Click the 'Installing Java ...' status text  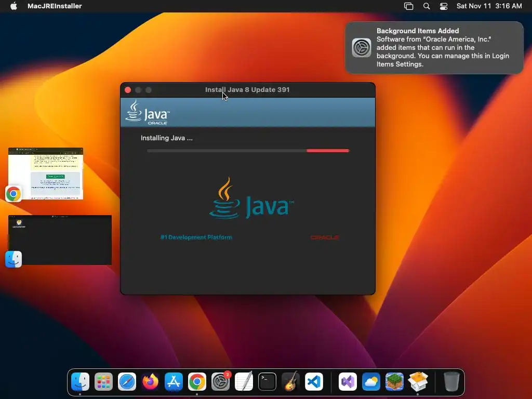click(167, 138)
